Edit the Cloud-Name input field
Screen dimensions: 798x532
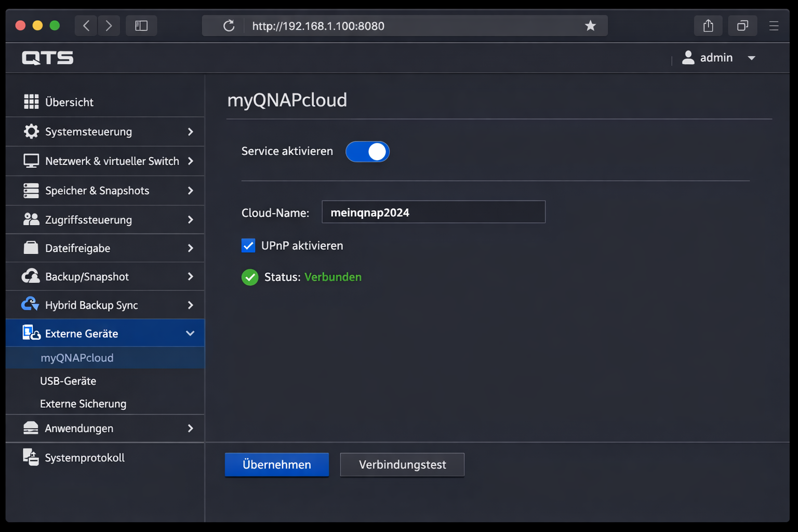tap(434, 212)
